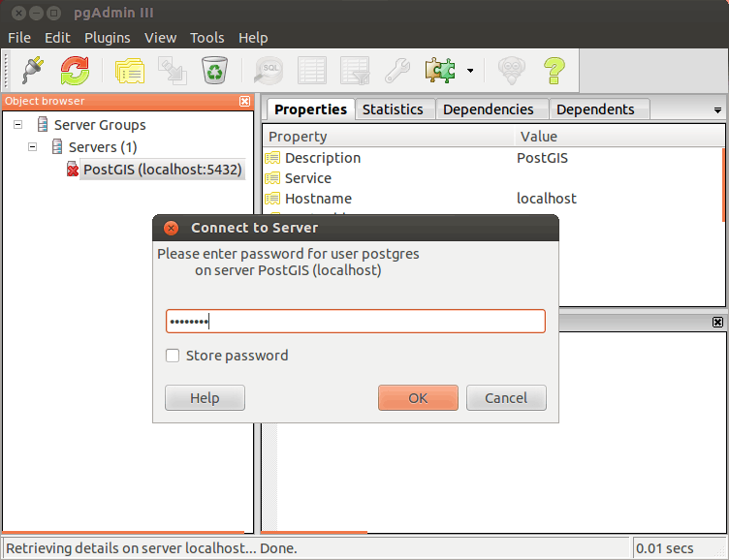Collapse the Servers (1) tree node
729x560 pixels.
(x=33, y=147)
